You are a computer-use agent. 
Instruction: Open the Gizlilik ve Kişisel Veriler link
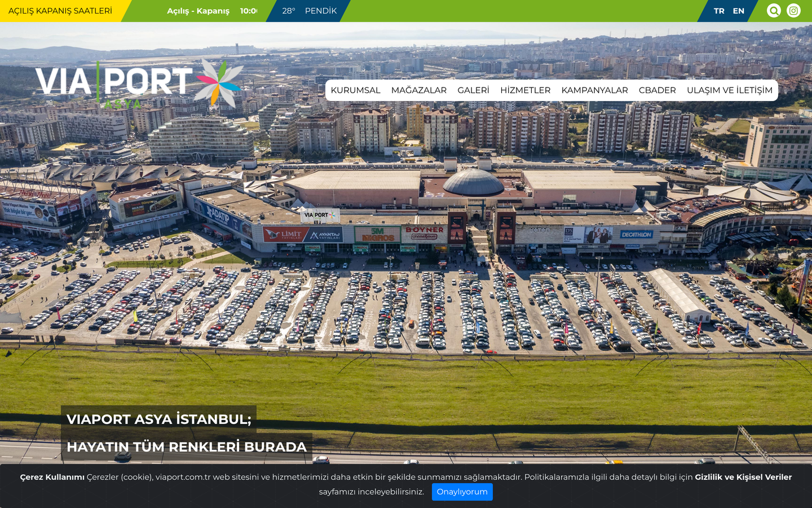743,477
